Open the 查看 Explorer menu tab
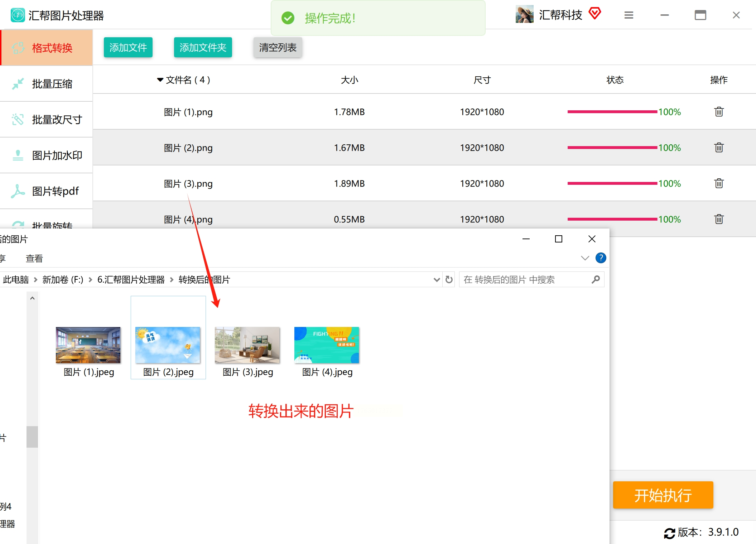 (34, 258)
